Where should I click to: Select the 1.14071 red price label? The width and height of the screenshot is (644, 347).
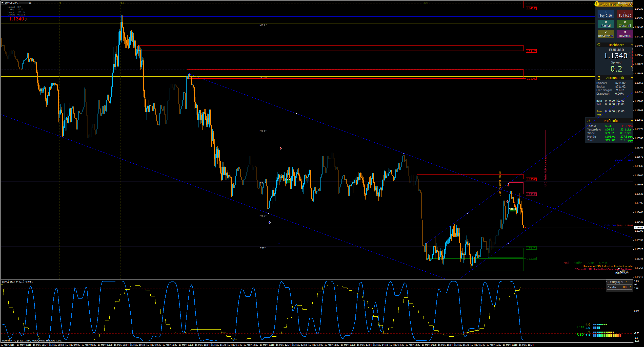pyautogui.click(x=531, y=51)
